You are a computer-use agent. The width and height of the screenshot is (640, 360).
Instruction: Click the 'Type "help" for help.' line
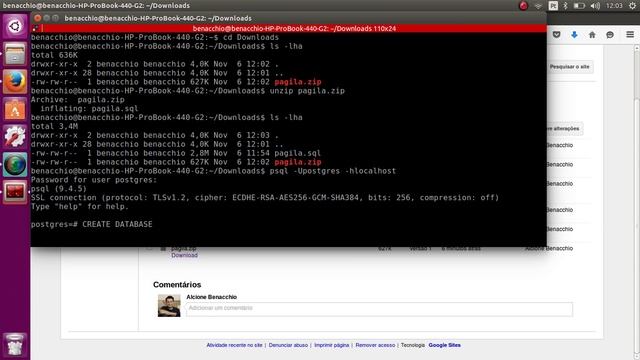pos(80,207)
